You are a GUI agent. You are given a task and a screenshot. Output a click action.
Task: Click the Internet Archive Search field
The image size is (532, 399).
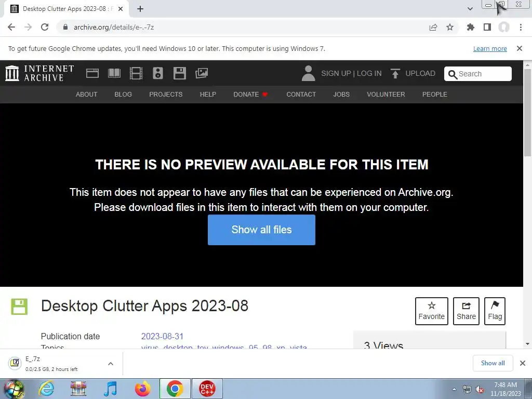478,74
